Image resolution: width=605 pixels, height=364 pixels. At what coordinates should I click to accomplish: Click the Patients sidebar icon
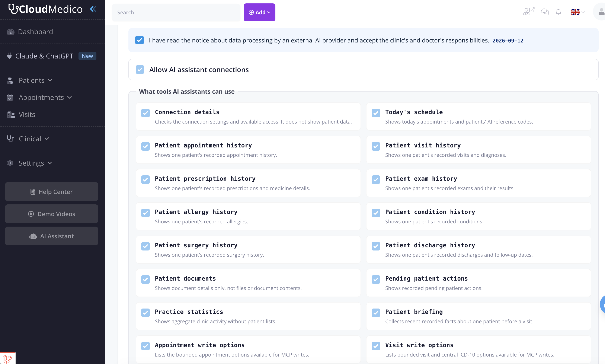point(10,80)
